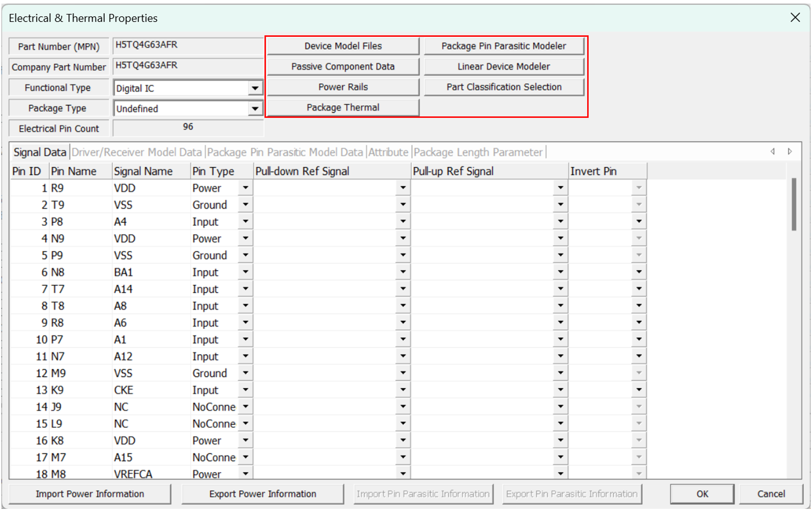Viewport: 812px width, 511px height.
Task: Click the Part Number (MPN) field
Action: [x=188, y=45]
